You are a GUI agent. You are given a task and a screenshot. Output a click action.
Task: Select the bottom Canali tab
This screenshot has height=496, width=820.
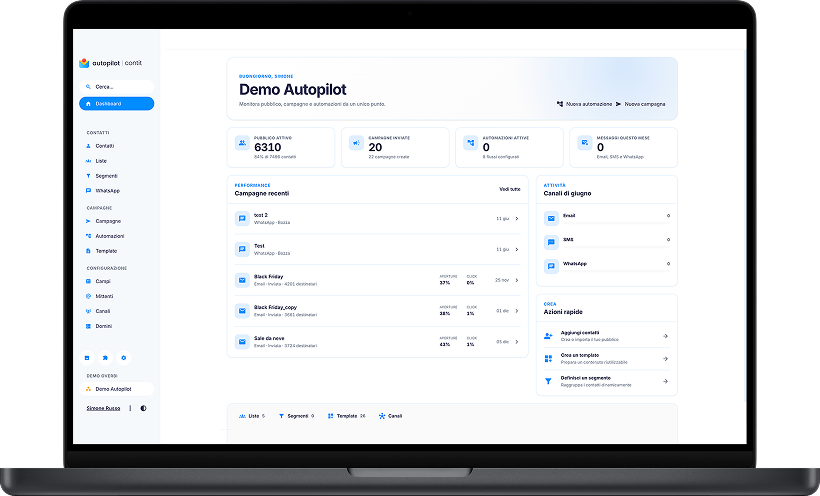pos(390,416)
